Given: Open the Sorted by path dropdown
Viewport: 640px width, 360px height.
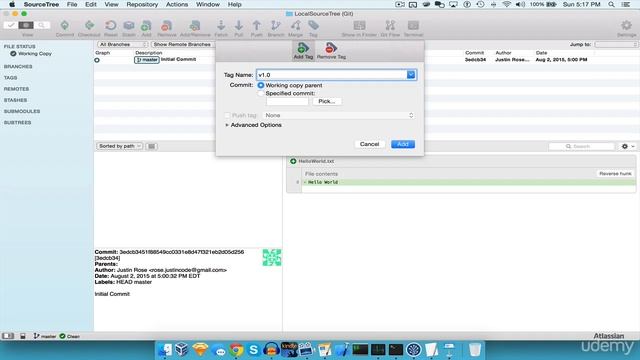Looking at the screenshot, I should click(120, 146).
